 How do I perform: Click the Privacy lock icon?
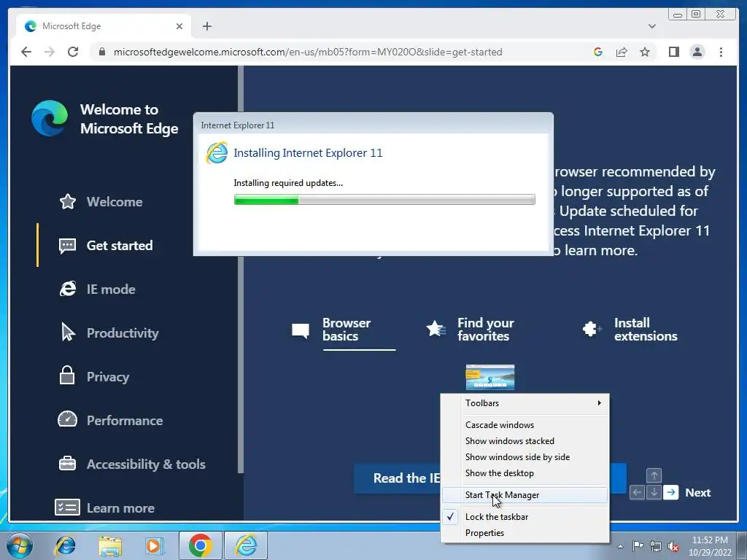(67, 376)
